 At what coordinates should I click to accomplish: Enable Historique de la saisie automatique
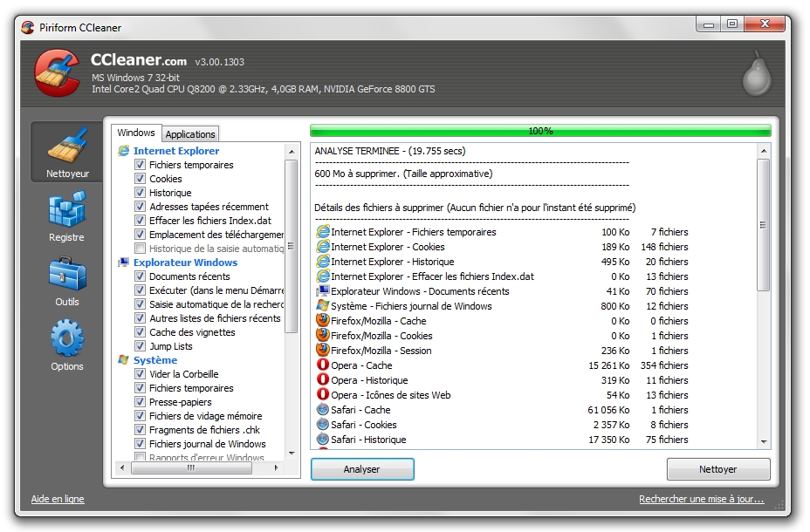point(140,249)
